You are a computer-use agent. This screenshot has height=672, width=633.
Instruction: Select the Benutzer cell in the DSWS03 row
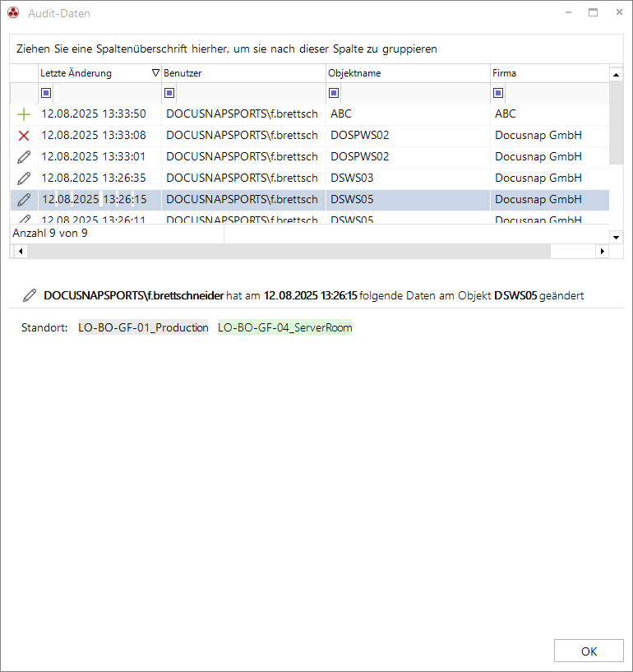pos(243,178)
